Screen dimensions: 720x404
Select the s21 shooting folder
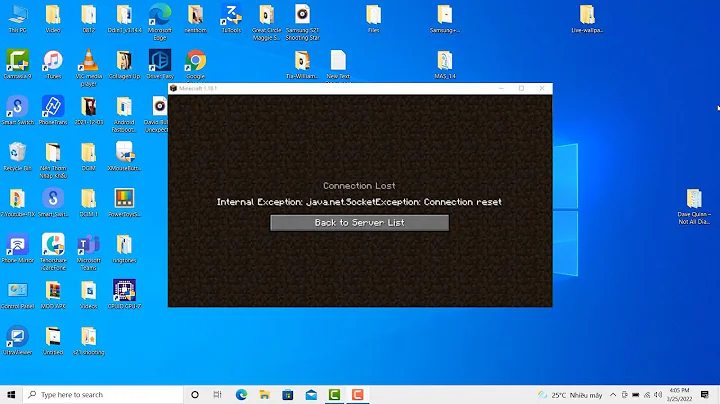[x=89, y=340]
